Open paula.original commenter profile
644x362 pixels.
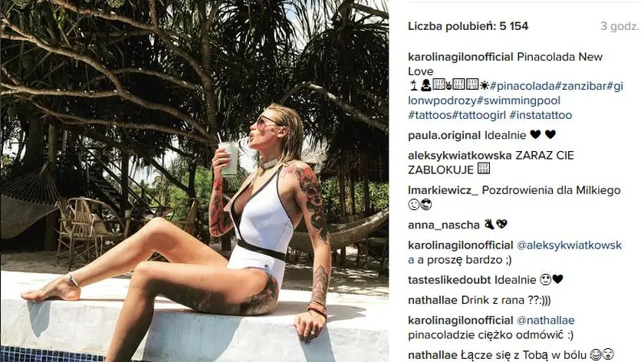(444, 136)
